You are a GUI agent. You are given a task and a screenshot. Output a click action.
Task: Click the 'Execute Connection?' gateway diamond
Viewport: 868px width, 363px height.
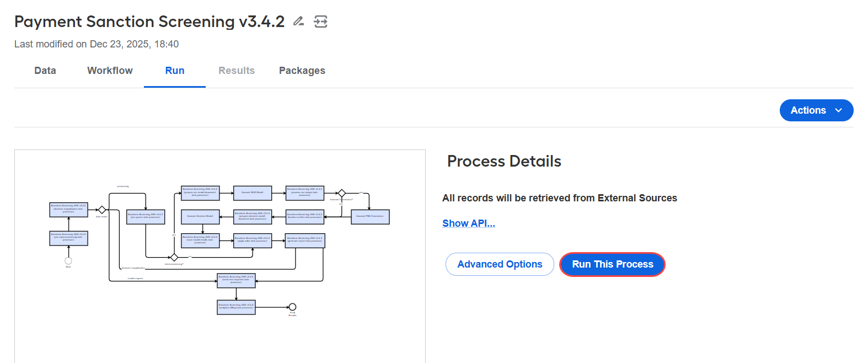[341, 193]
